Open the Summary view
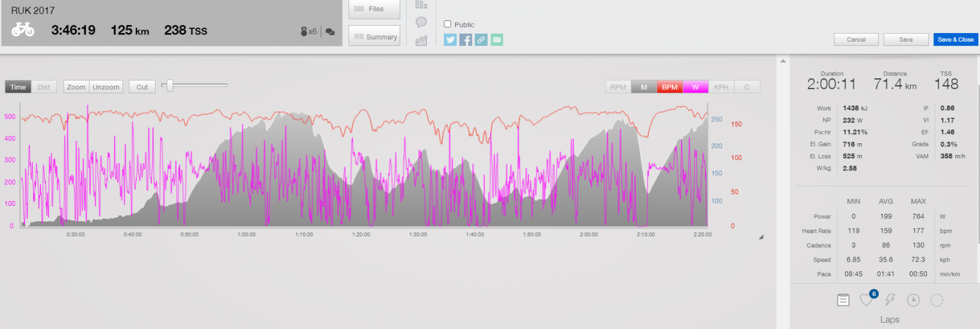The image size is (980, 329). 374,37
